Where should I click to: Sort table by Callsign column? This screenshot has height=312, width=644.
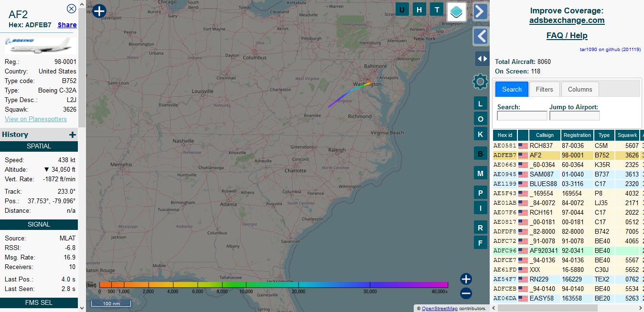545,135
